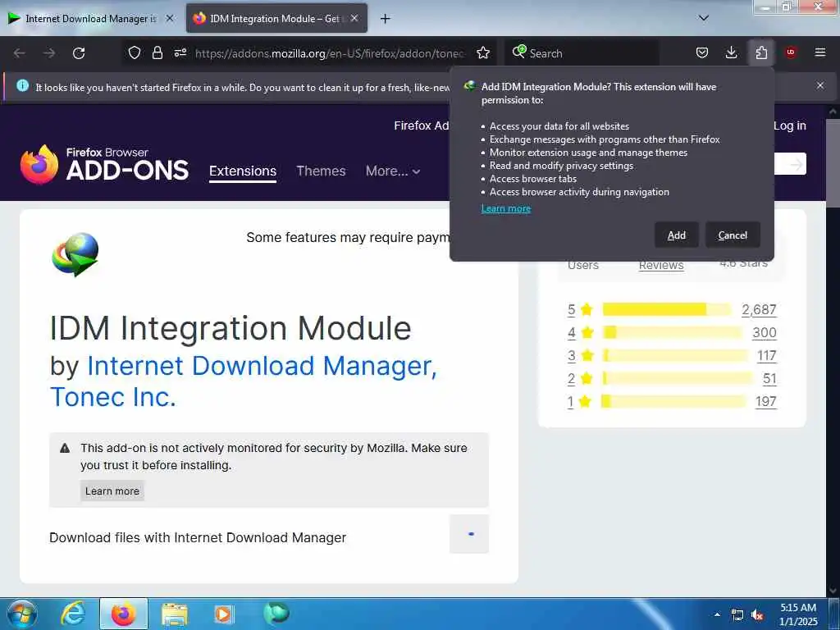Close the IDM Integration Module tab
The width and height of the screenshot is (840, 630).
(354, 18)
